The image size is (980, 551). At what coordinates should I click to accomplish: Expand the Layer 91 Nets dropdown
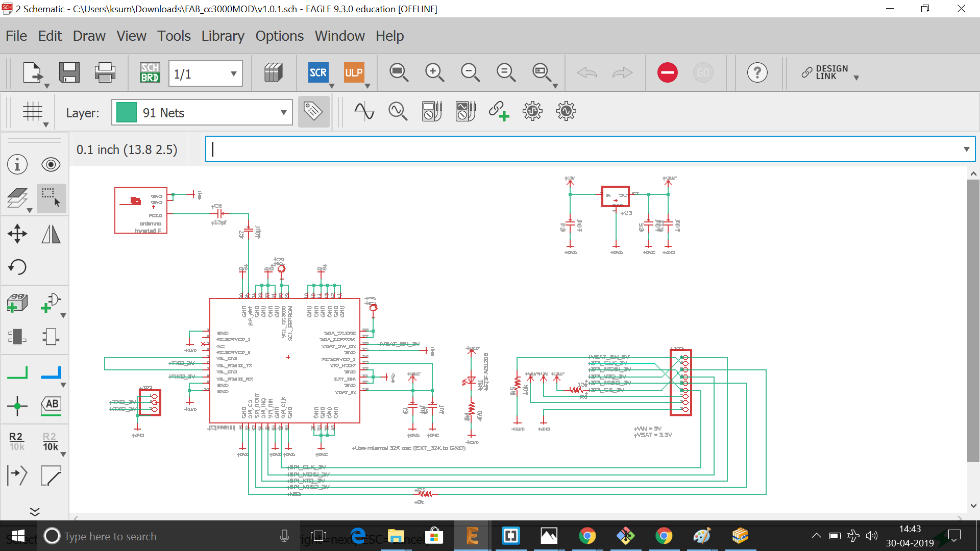tap(283, 113)
